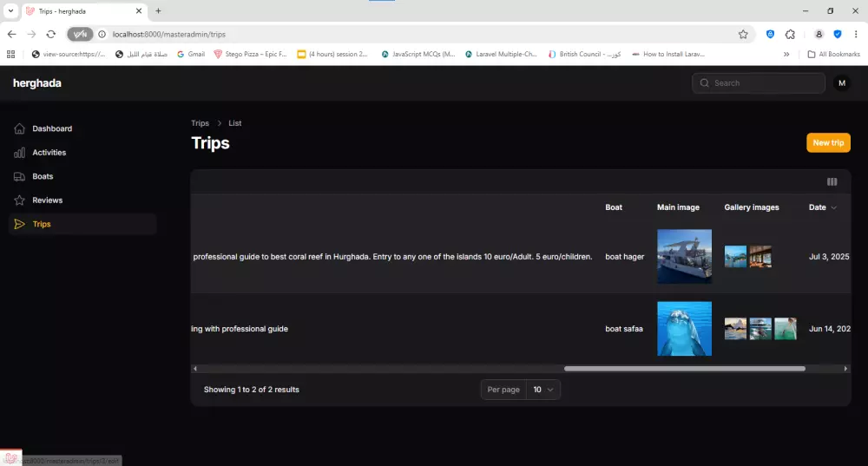Open the JavaScript MCQs bookmark
The width and height of the screenshot is (868, 466).
[418, 55]
